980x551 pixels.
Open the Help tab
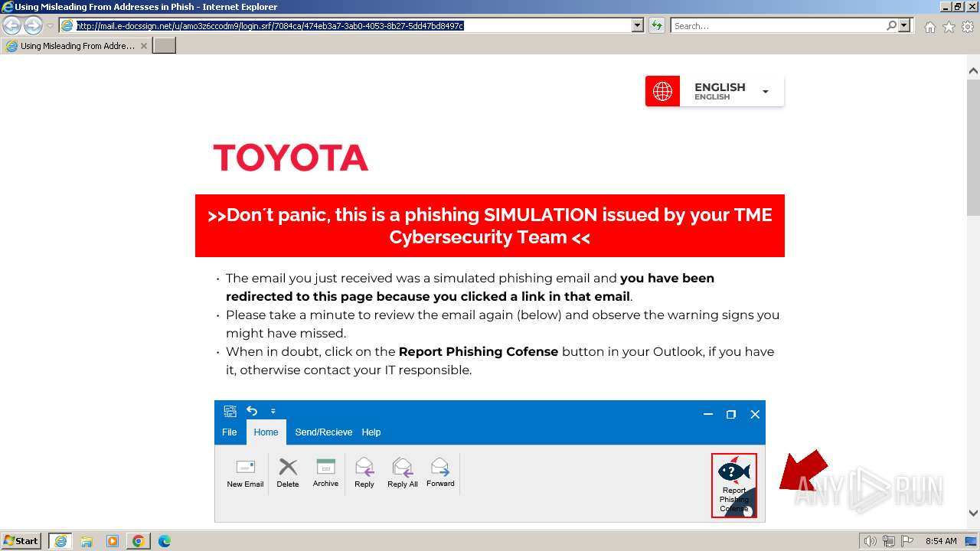point(371,432)
